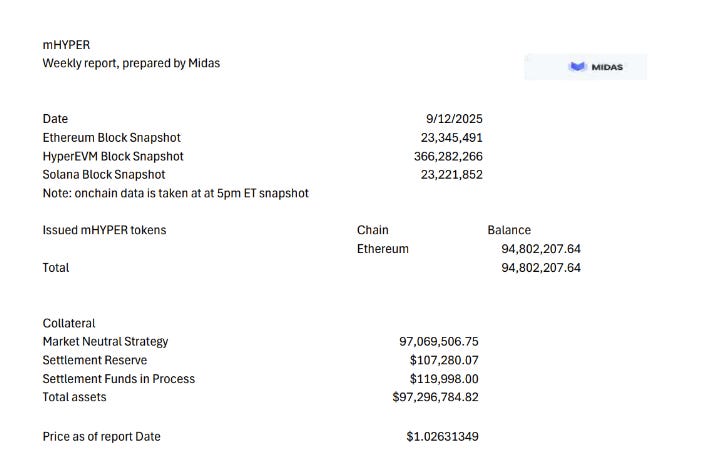
Task: Click the Balance column header
Action: pyautogui.click(x=509, y=230)
